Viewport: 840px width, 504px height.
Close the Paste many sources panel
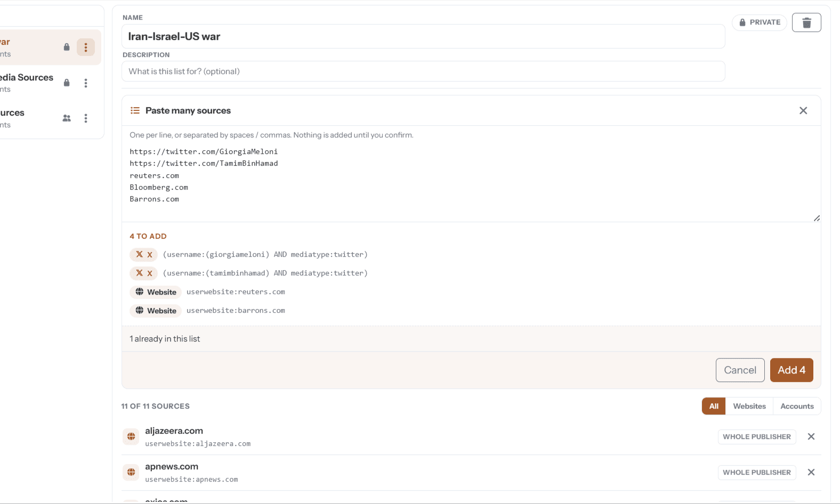[x=803, y=110]
